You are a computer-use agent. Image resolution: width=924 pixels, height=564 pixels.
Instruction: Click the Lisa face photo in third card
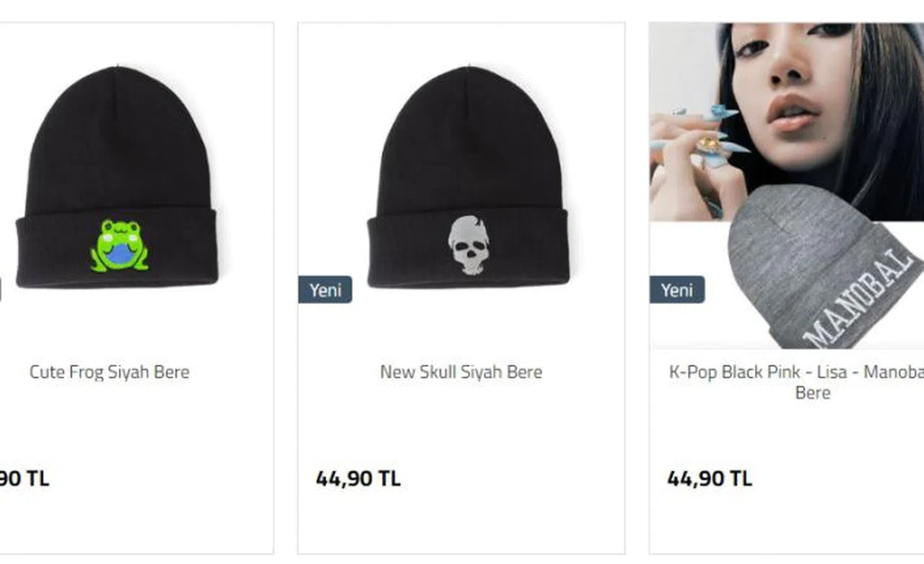coord(787,121)
